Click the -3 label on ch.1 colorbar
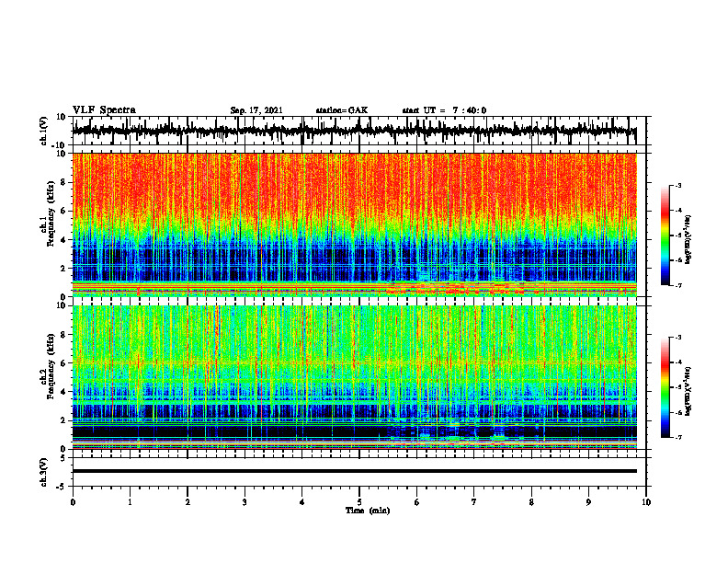 (x=678, y=185)
